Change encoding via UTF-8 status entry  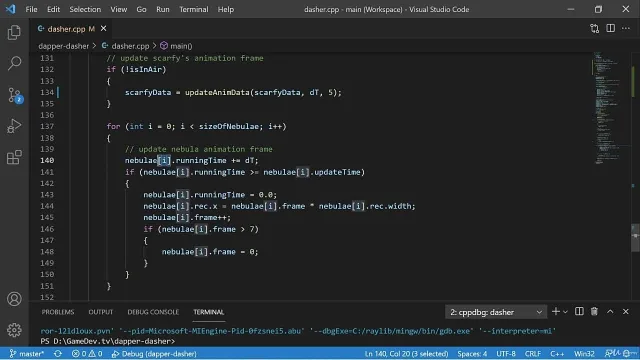(506, 353)
